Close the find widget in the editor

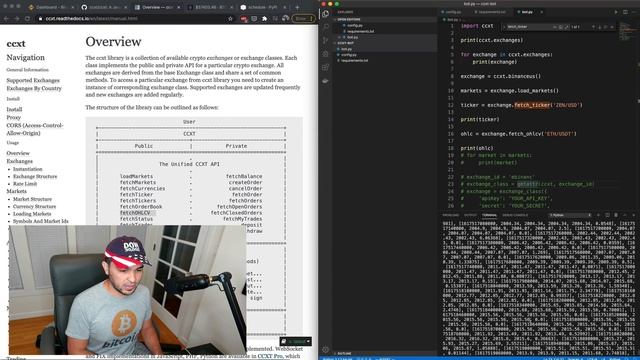tap(612, 27)
